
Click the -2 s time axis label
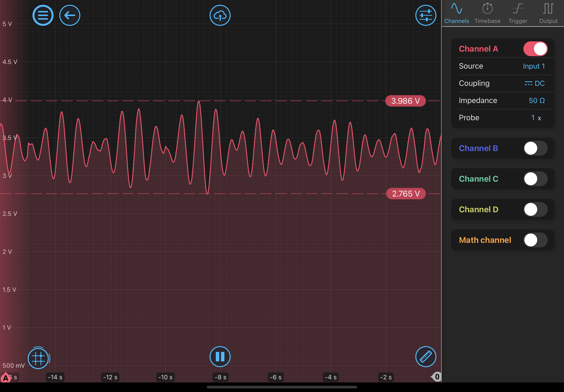386,377
